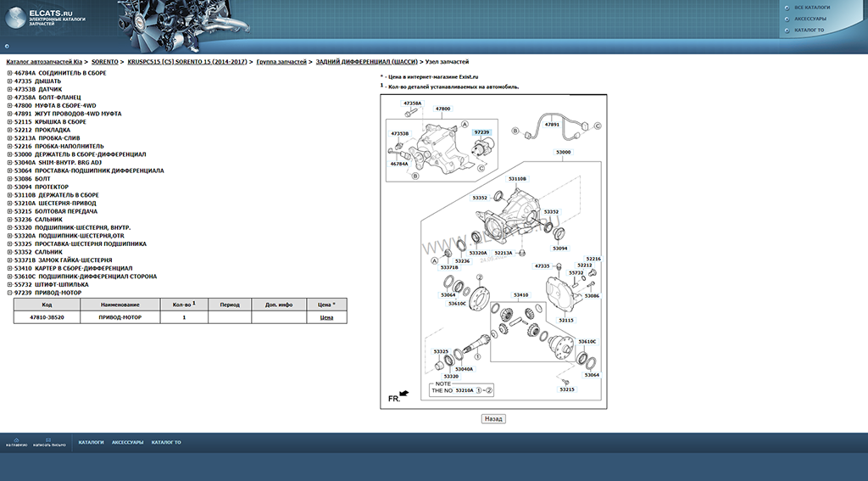868x481 pixels.
Task: Go to the SORENTO breadcrumb link
Action: pyautogui.click(x=105, y=62)
